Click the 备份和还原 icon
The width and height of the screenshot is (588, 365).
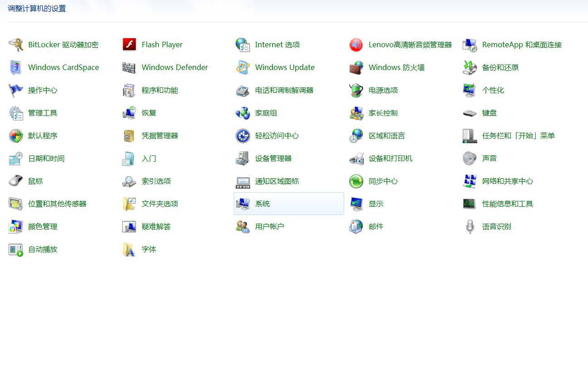pyautogui.click(x=470, y=67)
